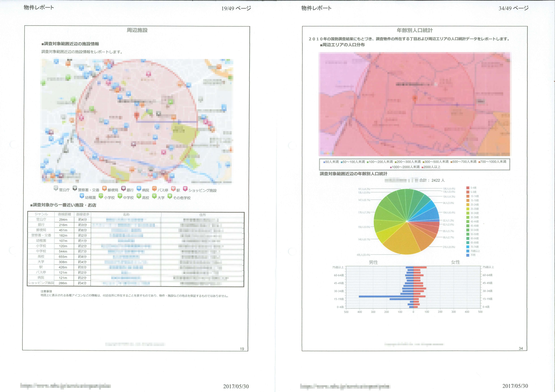
Task: Click the 2000人以上 population legend entry
Action: pos(431,167)
